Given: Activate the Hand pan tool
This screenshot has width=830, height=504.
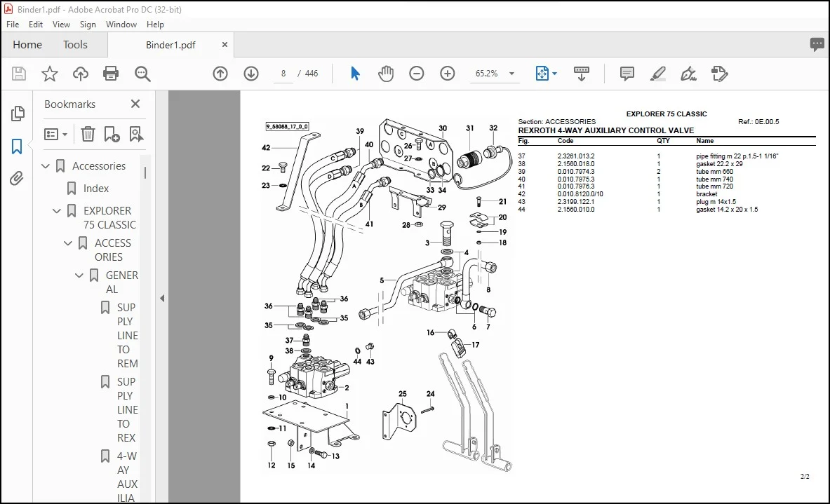Looking at the screenshot, I should click(386, 74).
